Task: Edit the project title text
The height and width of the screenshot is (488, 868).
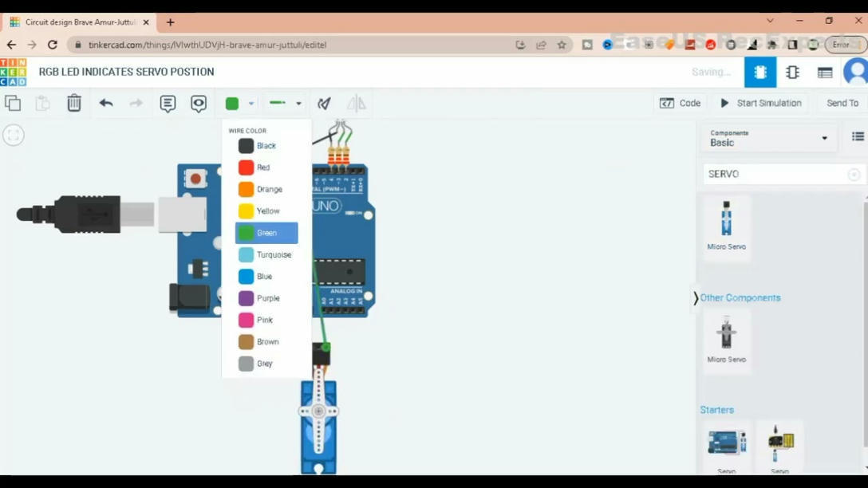Action: point(126,72)
